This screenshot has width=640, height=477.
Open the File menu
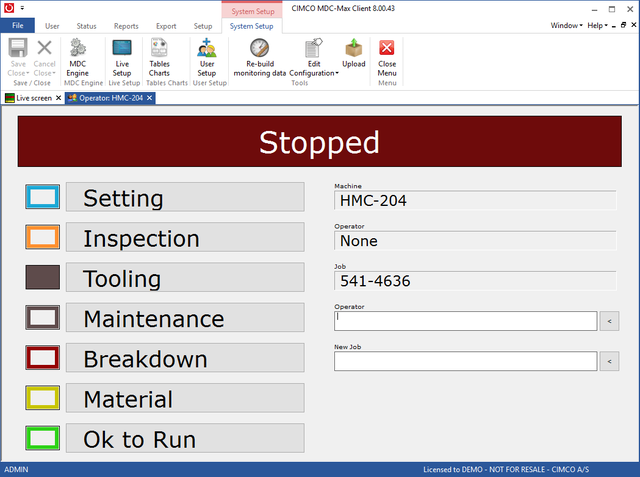tap(18, 25)
